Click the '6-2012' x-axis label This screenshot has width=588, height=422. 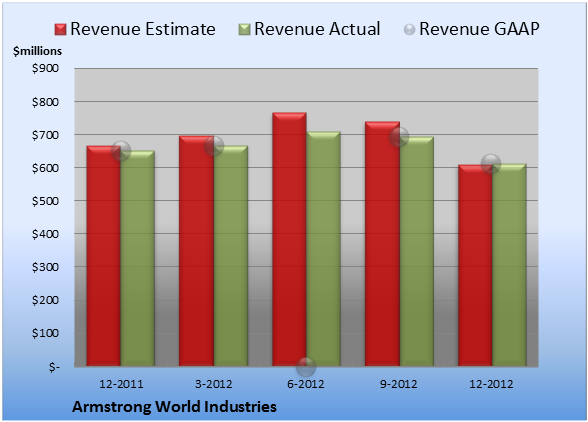306,384
